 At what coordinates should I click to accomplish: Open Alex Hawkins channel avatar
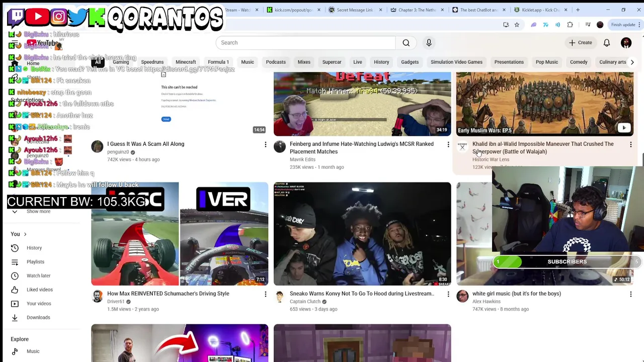462,296
